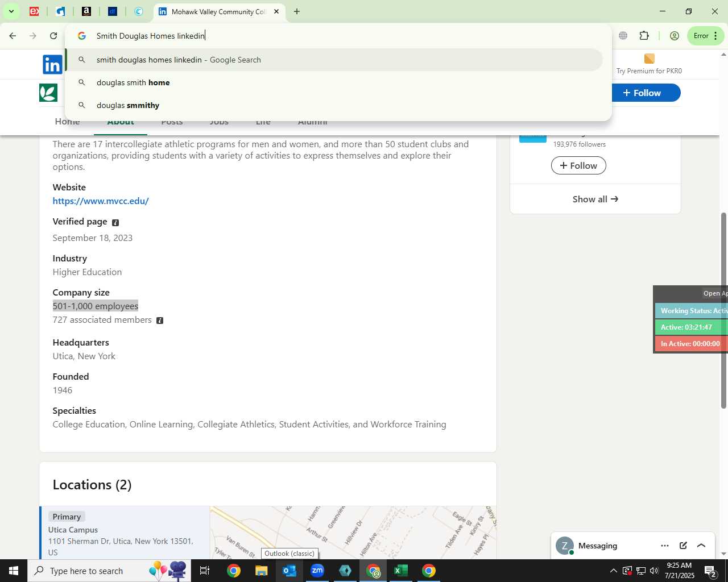Open a new browser tab
This screenshot has height=582, width=728.
click(x=297, y=11)
